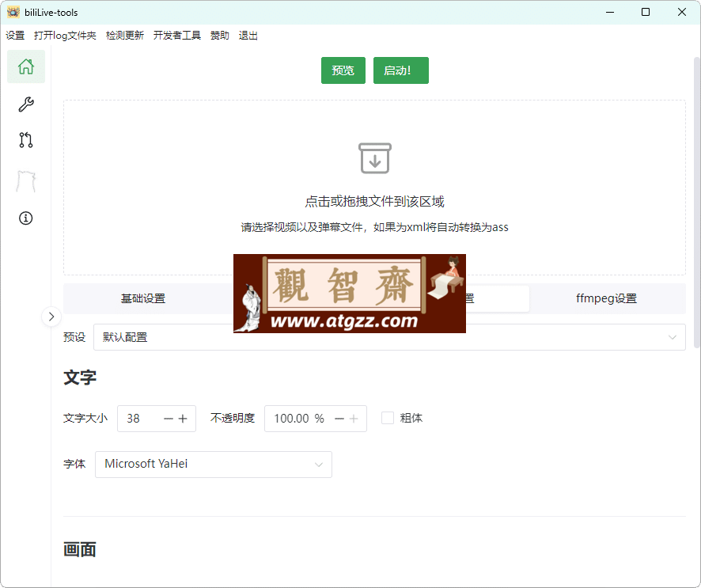Open the info about page icon

tap(26, 218)
